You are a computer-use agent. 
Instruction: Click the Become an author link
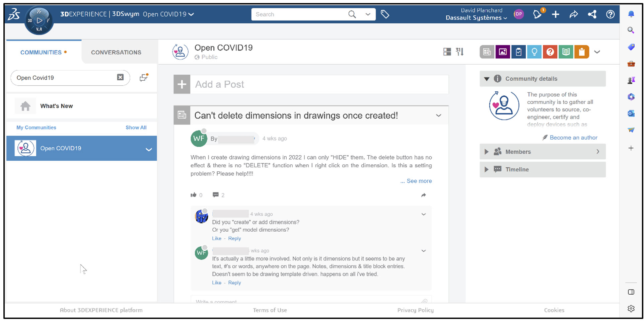[x=573, y=137]
